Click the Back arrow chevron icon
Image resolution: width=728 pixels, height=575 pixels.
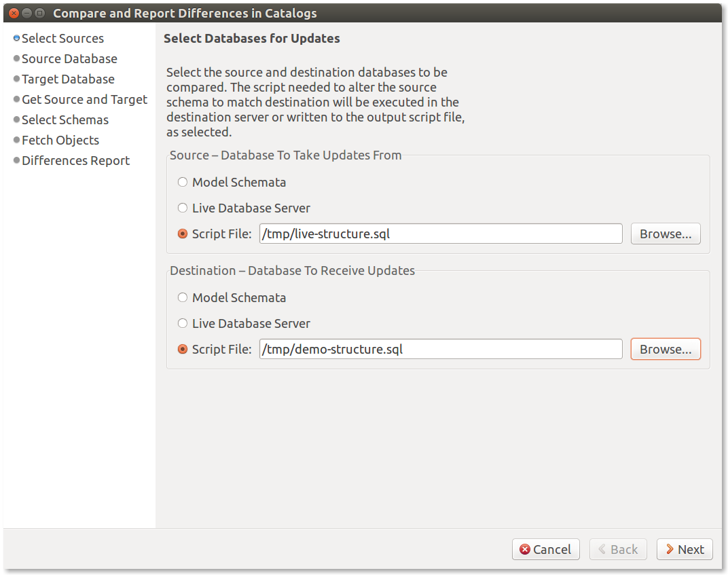602,549
